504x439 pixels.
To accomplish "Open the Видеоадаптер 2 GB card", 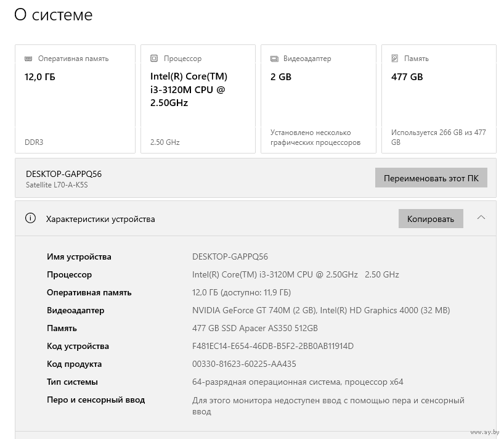I will click(x=318, y=99).
